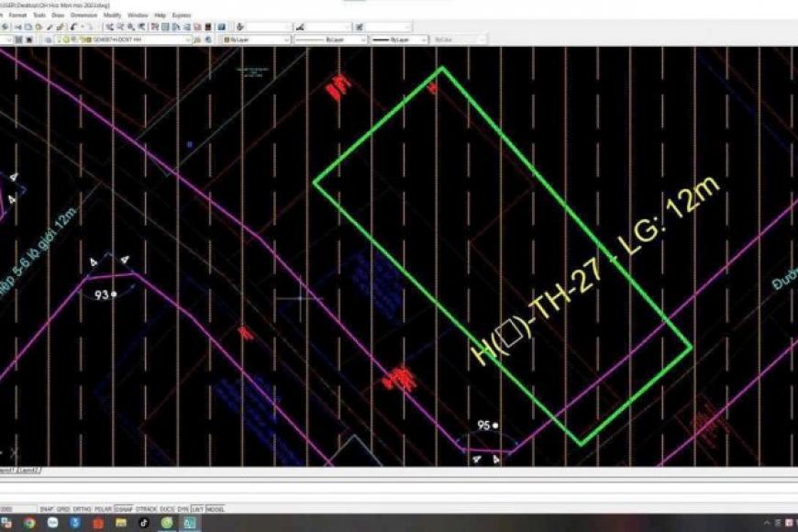Viewport: 798px width, 532px height.
Task: Toggle the SNAP status bar button
Action: (x=46, y=508)
